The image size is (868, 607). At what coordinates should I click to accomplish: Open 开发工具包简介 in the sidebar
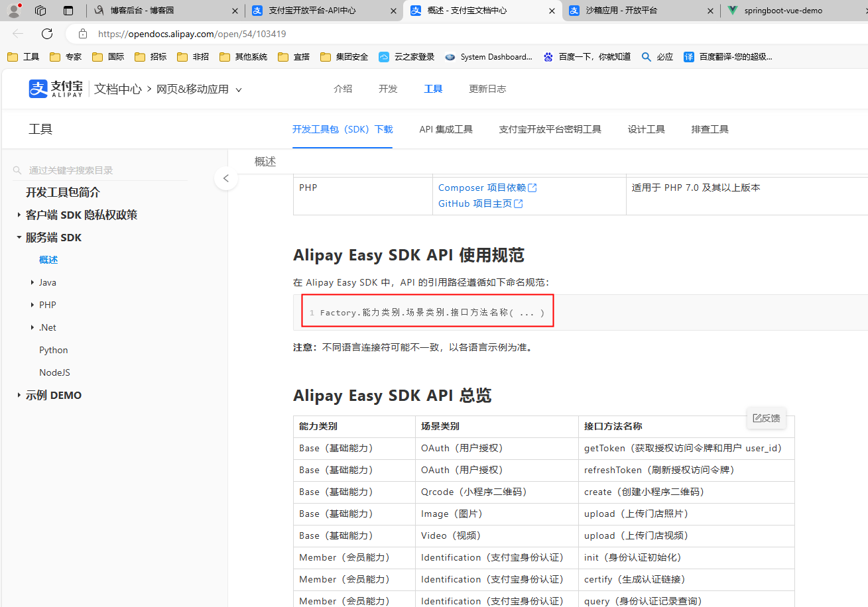[63, 192]
